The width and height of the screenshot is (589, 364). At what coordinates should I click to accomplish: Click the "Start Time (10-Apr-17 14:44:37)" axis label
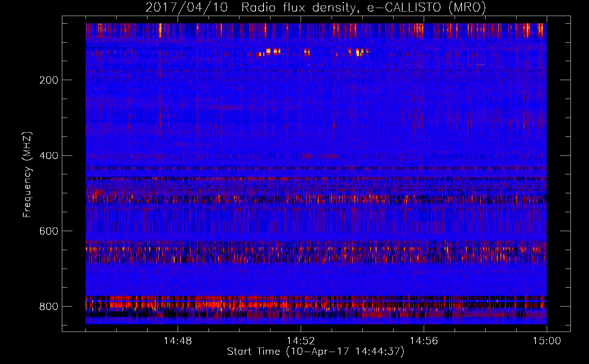coord(316,352)
